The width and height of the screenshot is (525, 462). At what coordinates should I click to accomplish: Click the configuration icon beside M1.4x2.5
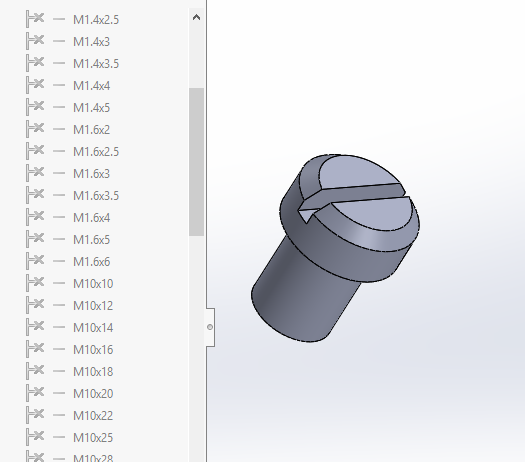tap(35, 19)
